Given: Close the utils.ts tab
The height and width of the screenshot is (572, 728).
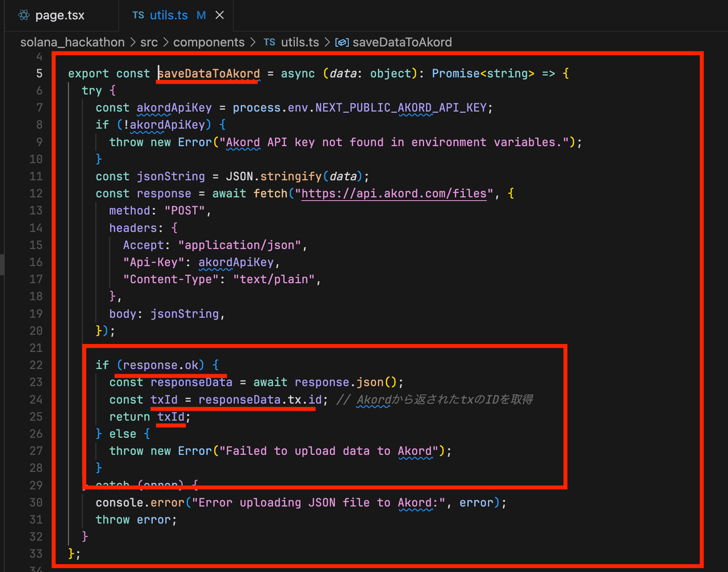Looking at the screenshot, I should coord(220,15).
